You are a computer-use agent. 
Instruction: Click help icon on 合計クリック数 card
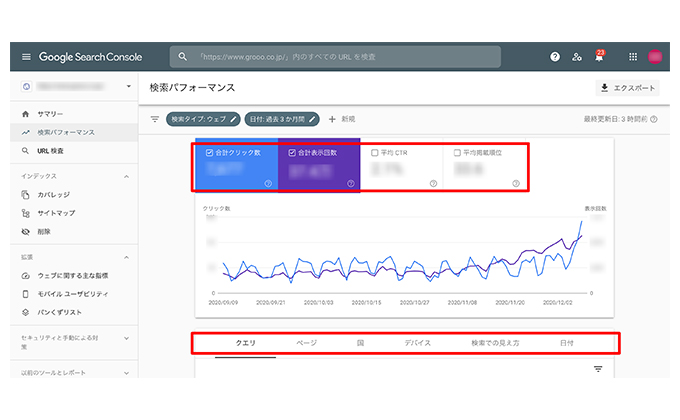(x=268, y=184)
